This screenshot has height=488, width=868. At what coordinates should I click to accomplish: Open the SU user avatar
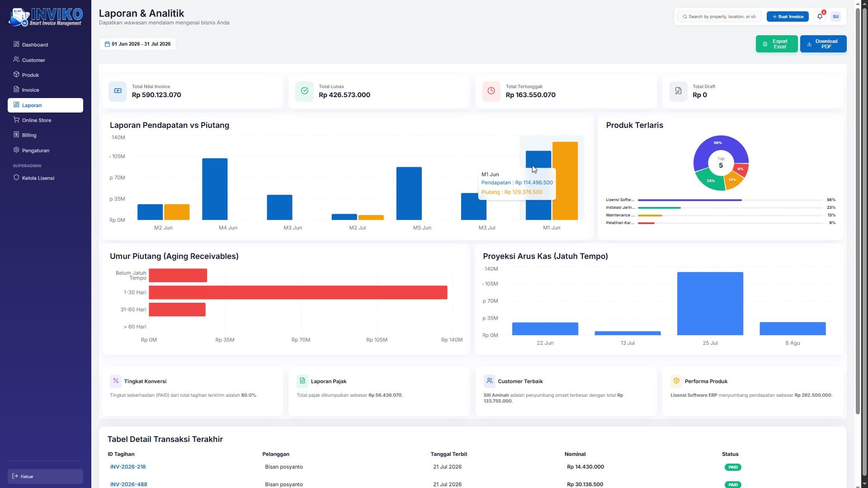click(x=835, y=17)
